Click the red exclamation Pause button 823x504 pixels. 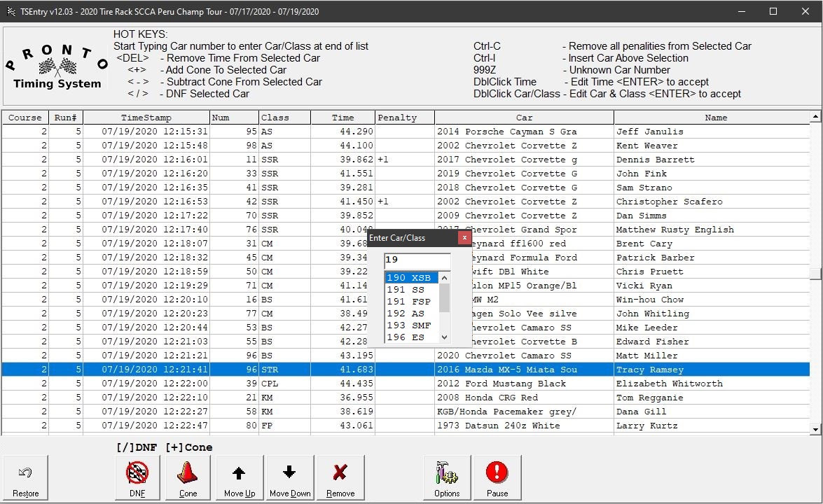(497, 477)
